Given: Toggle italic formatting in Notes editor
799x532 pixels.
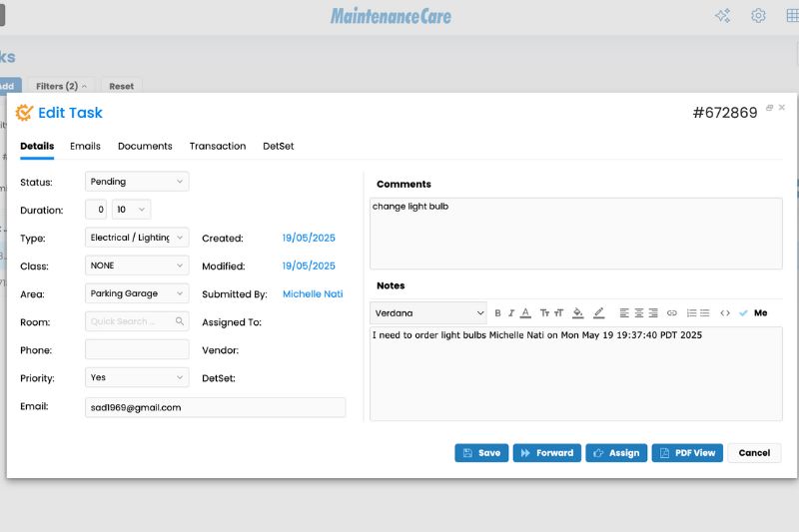Looking at the screenshot, I should (511, 313).
